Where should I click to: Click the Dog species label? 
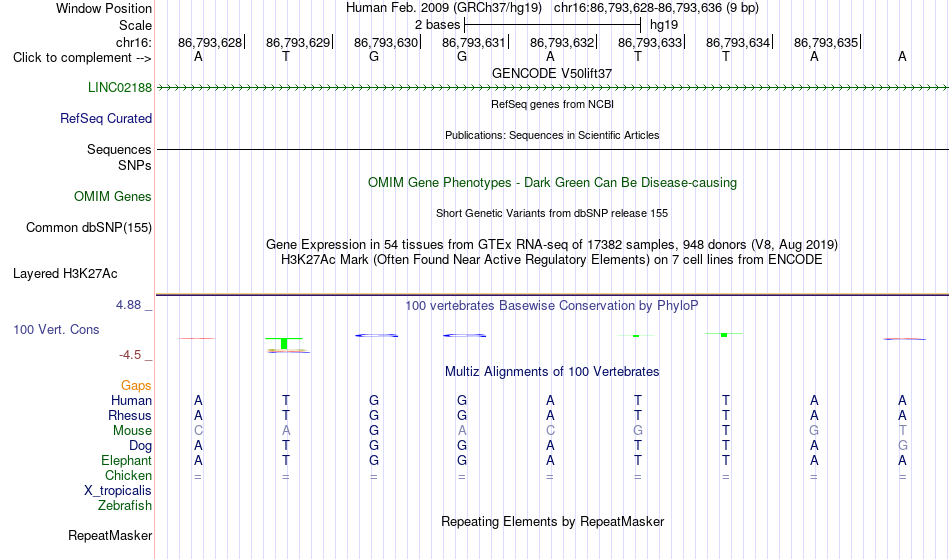[140, 446]
